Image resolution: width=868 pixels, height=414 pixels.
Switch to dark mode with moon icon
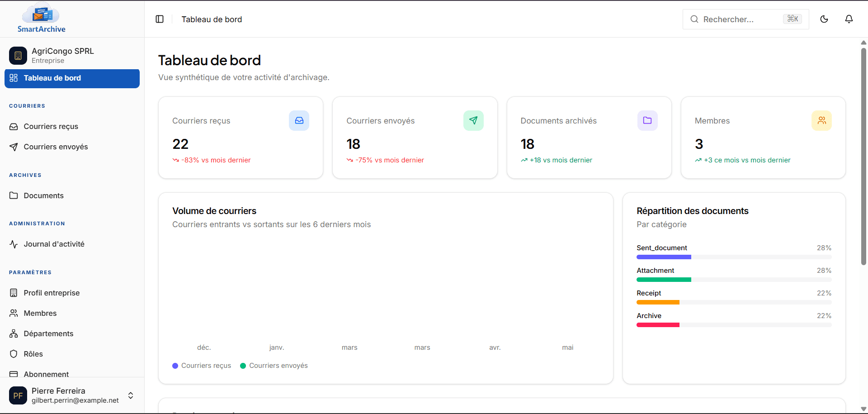(824, 19)
